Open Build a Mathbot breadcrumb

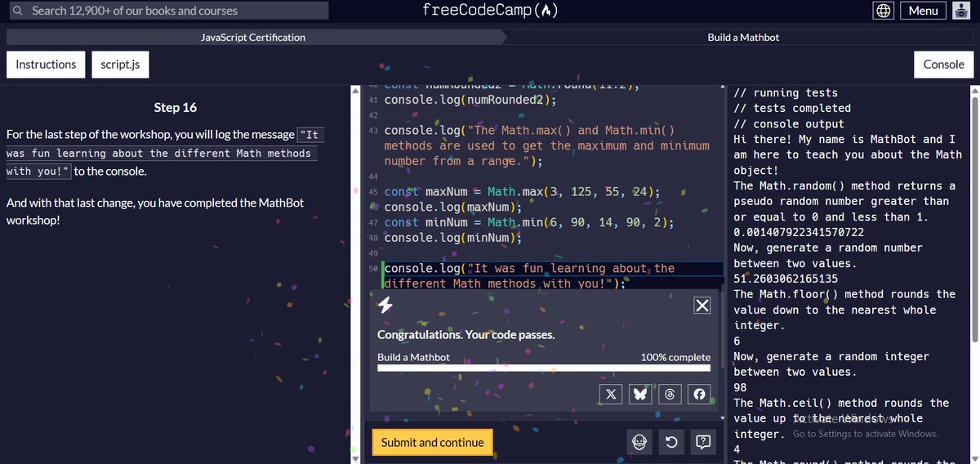(x=743, y=38)
